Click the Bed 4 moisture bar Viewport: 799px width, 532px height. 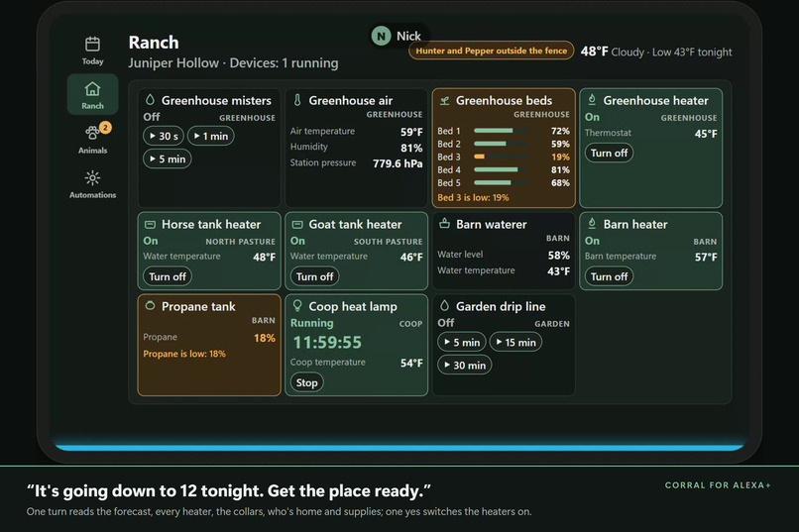point(500,169)
